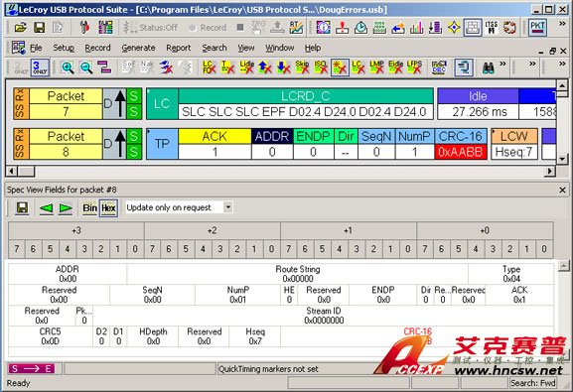Viewport: 573px width, 392px height.
Task: Go to previous packet with left green arrow
Action: 46,208
